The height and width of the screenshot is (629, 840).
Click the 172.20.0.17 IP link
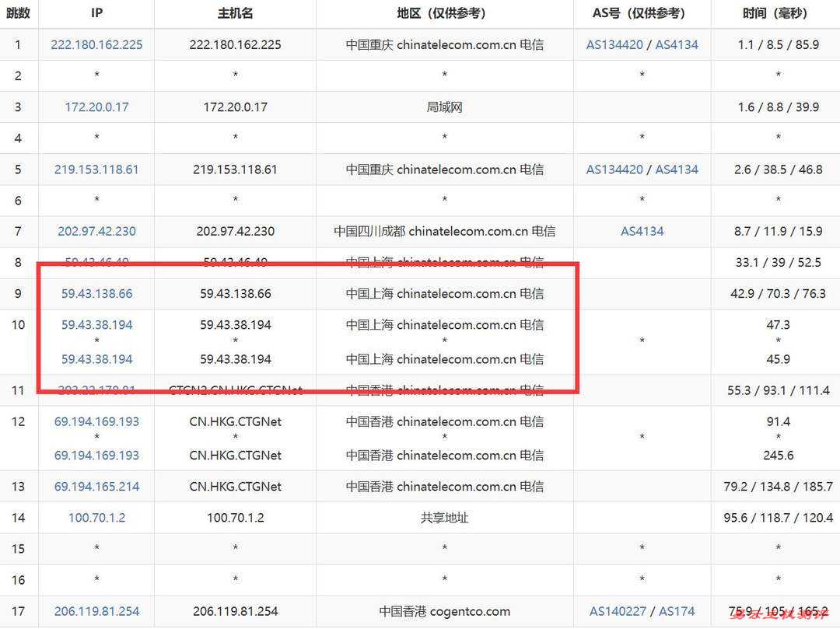(96, 107)
